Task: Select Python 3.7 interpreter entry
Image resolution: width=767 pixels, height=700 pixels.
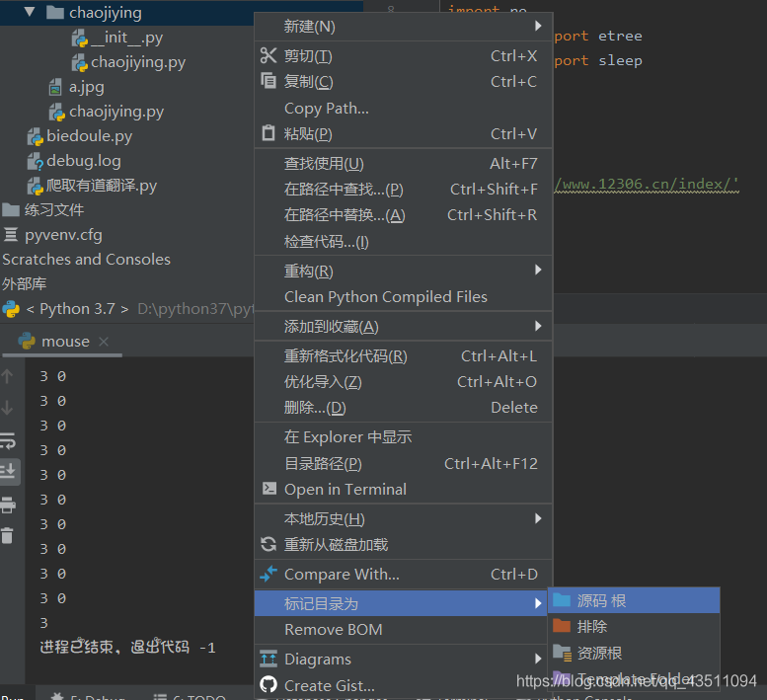Action: tap(127, 309)
